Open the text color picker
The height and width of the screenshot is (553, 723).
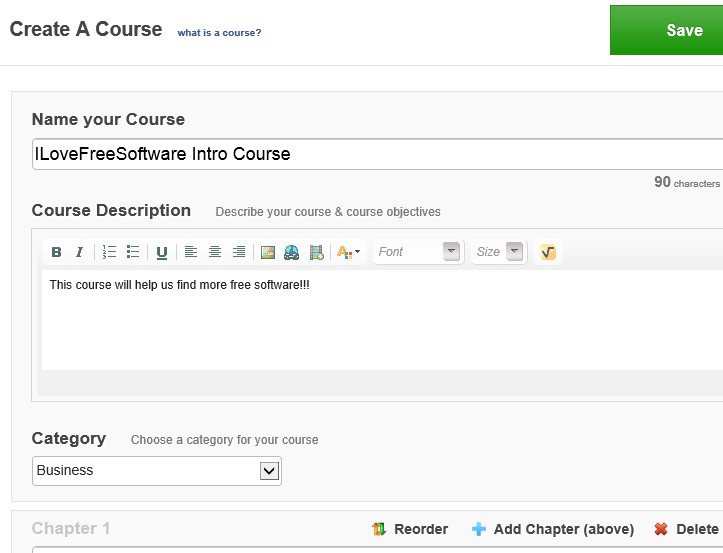(348, 252)
